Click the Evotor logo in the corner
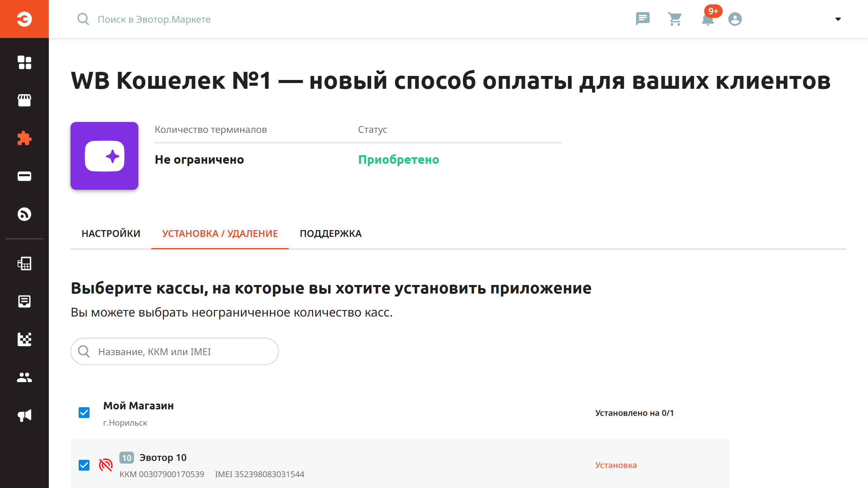868x488 pixels. click(24, 19)
